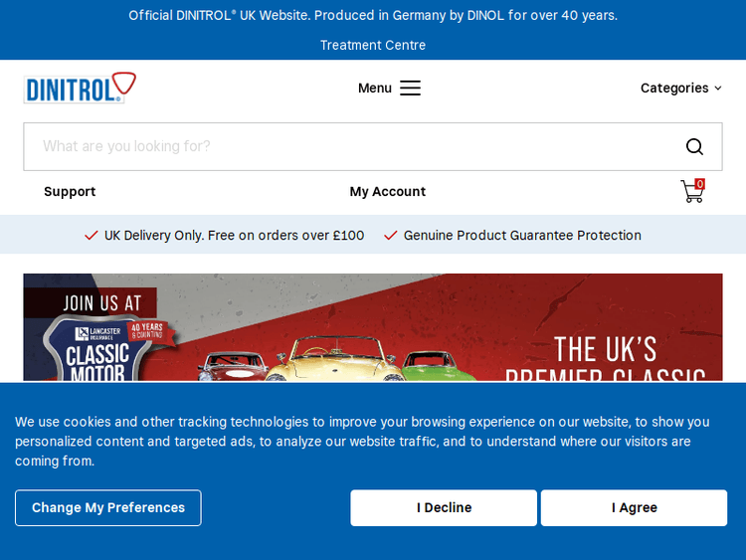Expand the Categories dropdown
This screenshot has height=560, width=746.
point(680,88)
